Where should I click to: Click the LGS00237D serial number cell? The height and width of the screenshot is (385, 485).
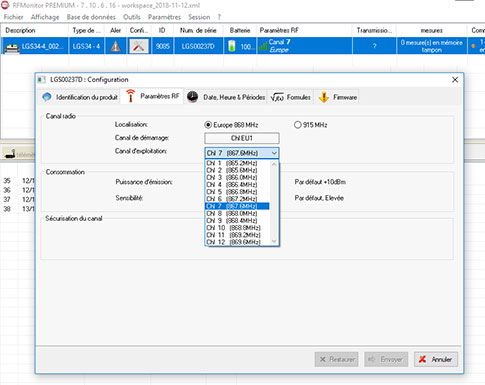tap(198, 46)
